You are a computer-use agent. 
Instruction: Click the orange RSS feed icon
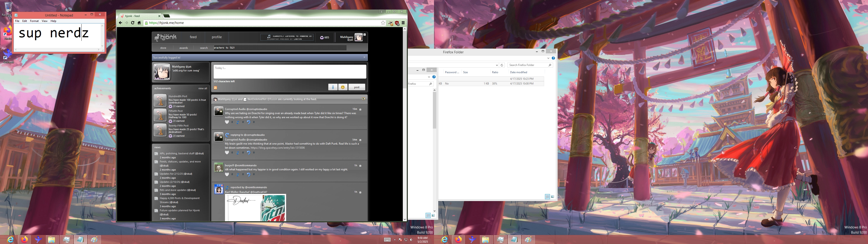[x=215, y=88]
